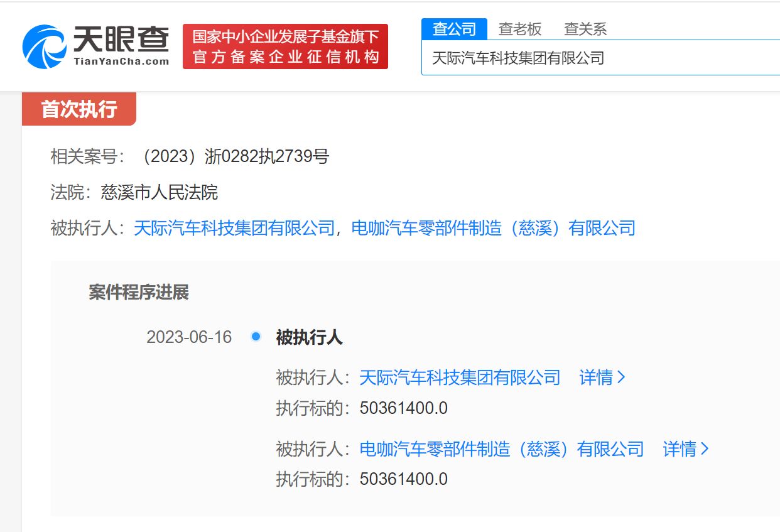
Task: Switch to the 查关系 tab
Action: (585, 29)
